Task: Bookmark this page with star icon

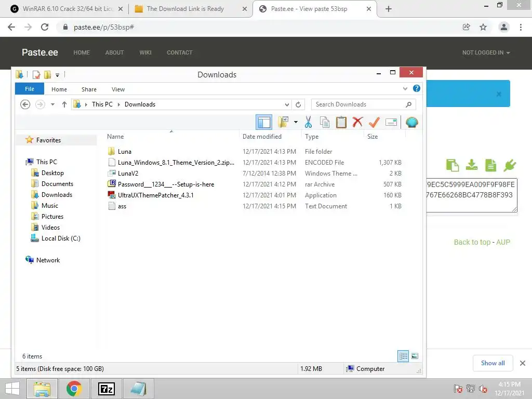Action: (x=483, y=27)
